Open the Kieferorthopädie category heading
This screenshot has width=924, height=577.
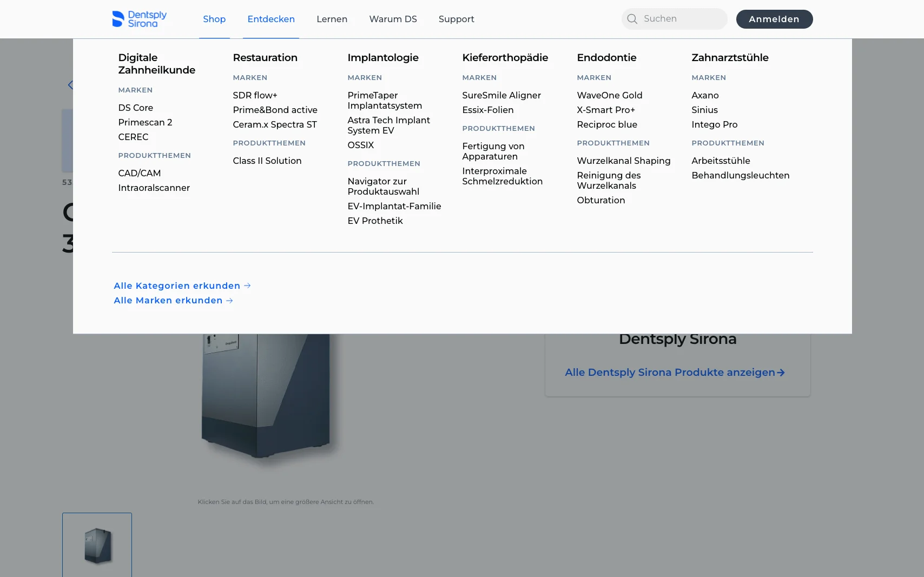click(505, 57)
